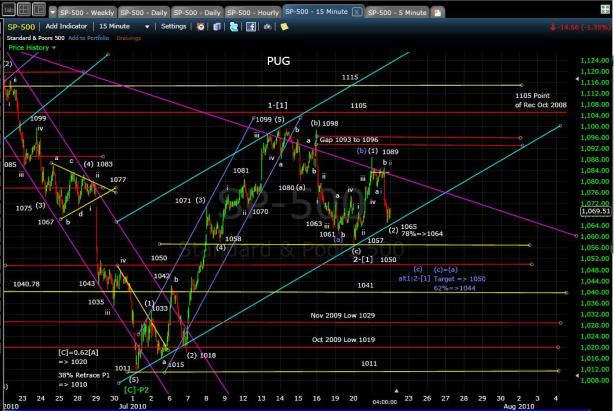The height and width of the screenshot is (411, 614).
Task: Share chart via Facebook icon
Action: click(x=251, y=27)
